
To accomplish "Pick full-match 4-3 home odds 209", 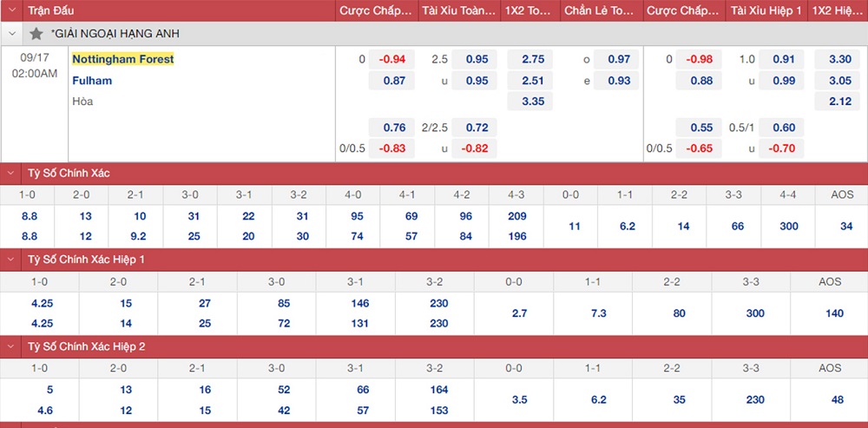I will (519, 216).
